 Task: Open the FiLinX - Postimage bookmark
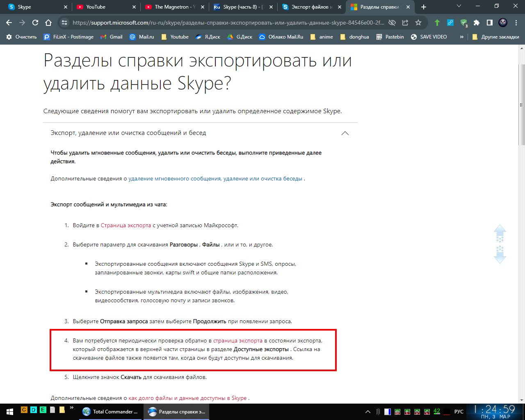68,37
